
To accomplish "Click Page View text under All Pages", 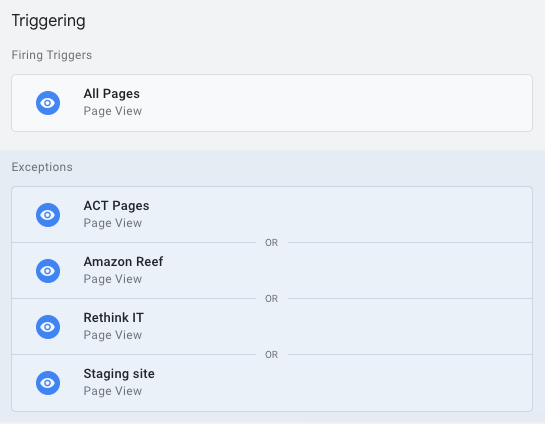I will coord(113,111).
